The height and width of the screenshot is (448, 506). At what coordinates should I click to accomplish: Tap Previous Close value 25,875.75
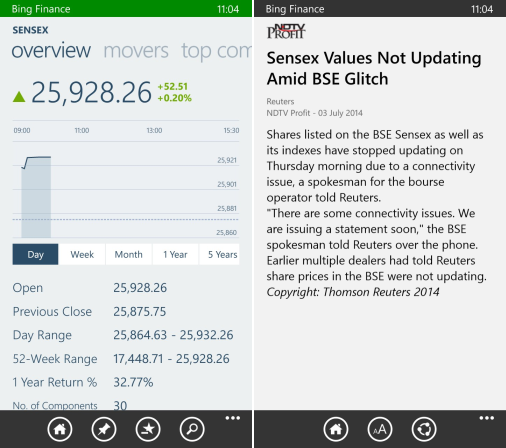tap(140, 312)
